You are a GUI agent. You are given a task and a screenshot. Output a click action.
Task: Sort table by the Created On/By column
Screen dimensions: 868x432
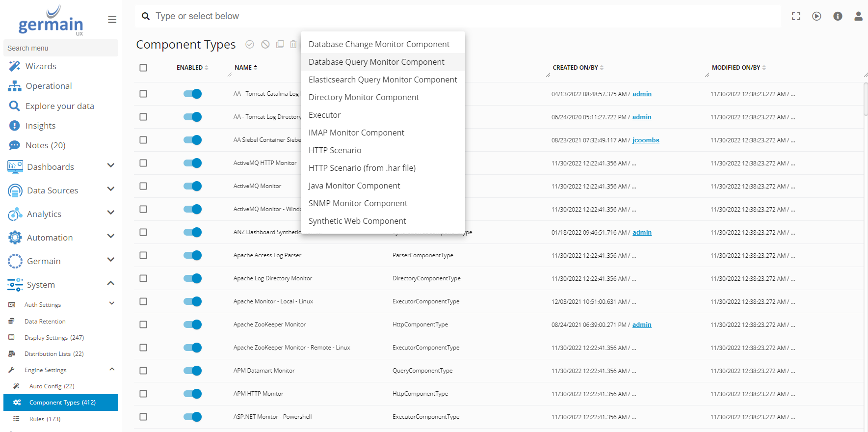click(x=575, y=68)
